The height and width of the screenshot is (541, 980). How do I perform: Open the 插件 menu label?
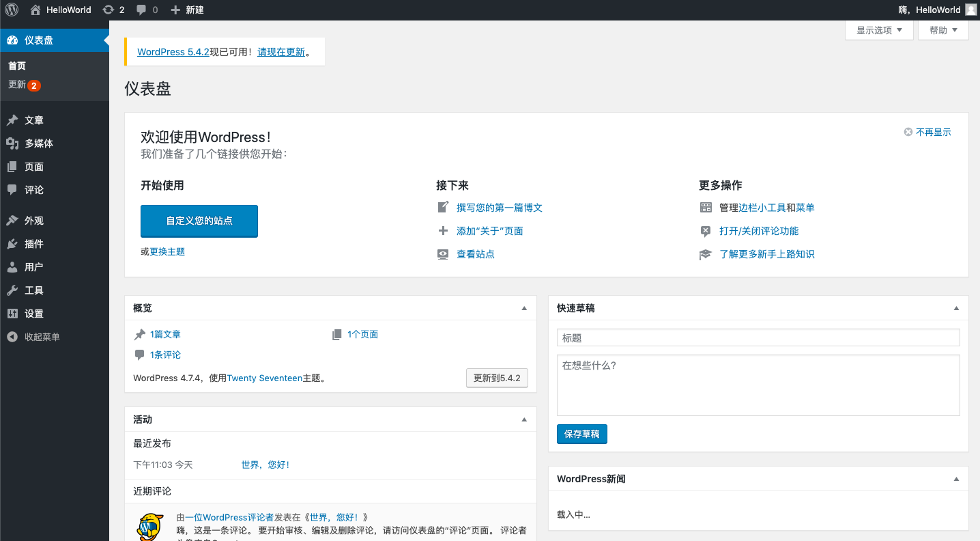point(34,244)
